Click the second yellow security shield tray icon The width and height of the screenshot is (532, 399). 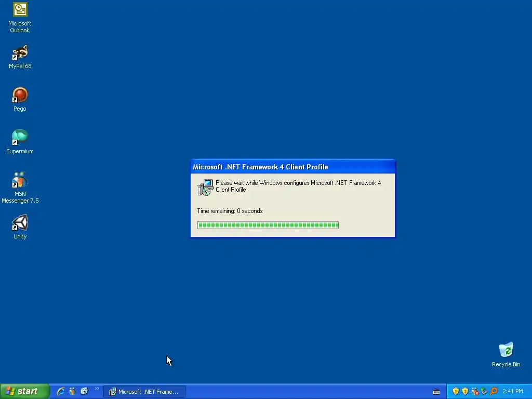[x=465, y=391]
